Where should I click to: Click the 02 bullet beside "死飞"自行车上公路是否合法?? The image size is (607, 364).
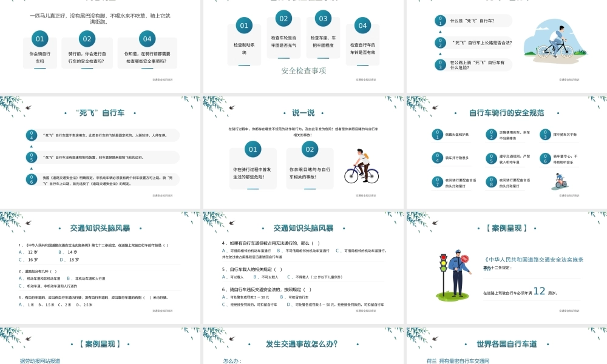pos(440,42)
